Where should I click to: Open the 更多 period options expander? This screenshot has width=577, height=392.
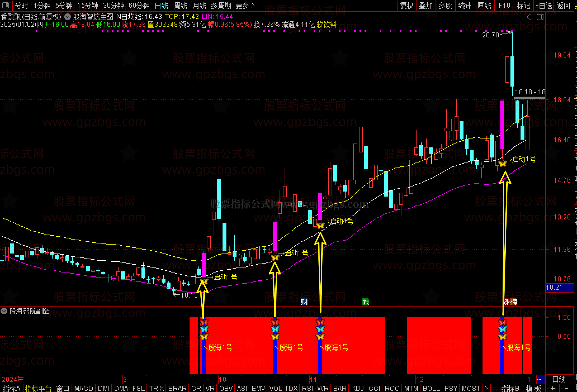[245, 6]
